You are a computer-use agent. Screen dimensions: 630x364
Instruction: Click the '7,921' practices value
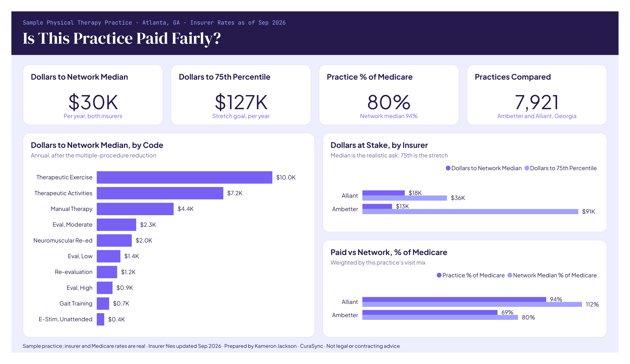click(x=537, y=102)
